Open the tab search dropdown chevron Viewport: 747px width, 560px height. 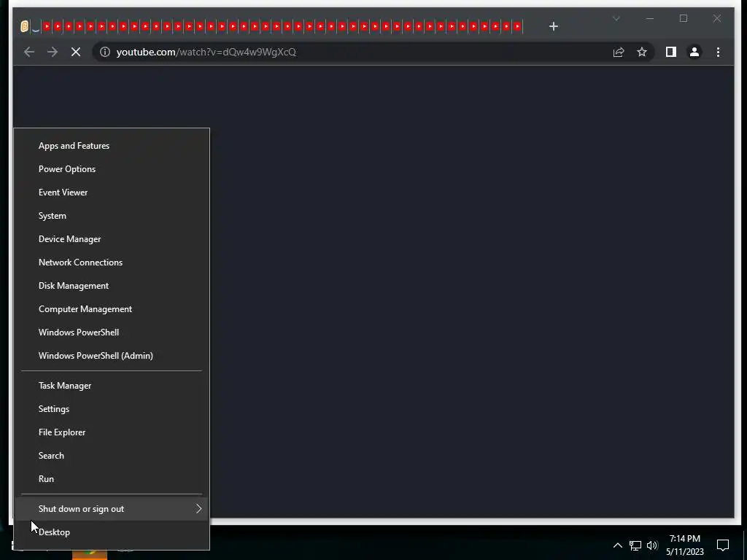click(x=616, y=18)
